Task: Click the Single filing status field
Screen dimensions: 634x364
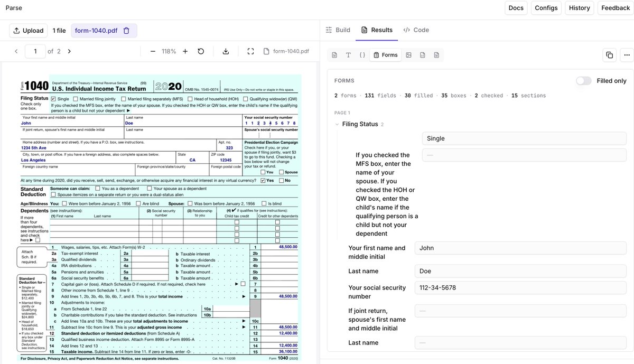Action: [524, 138]
